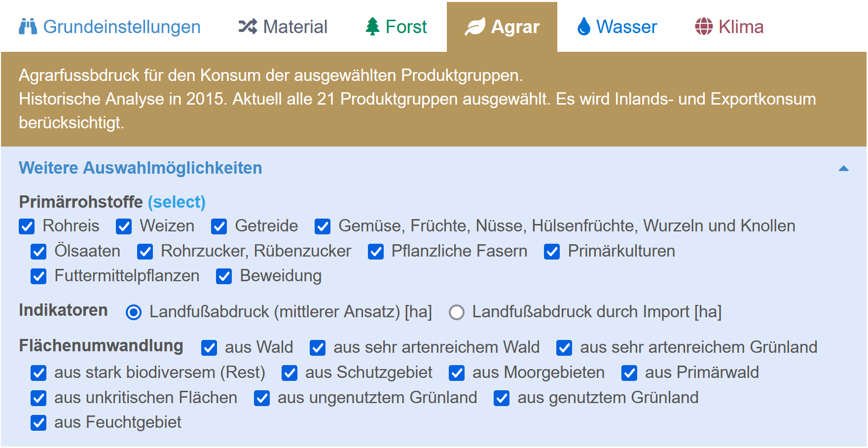Select Landfußabdruck (mittlerer Ansatz) radio option
Image resolution: width=868 pixels, height=448 pixels.
tap(134, 312)
